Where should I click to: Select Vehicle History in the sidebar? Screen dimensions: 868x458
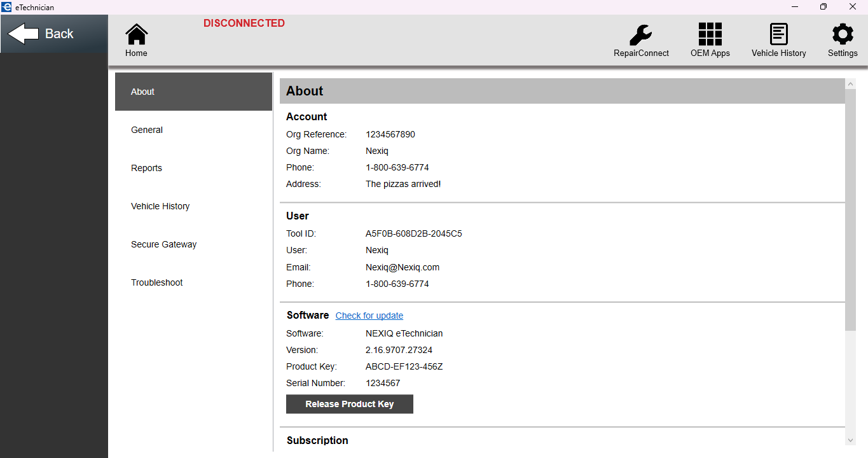point(193,206)
